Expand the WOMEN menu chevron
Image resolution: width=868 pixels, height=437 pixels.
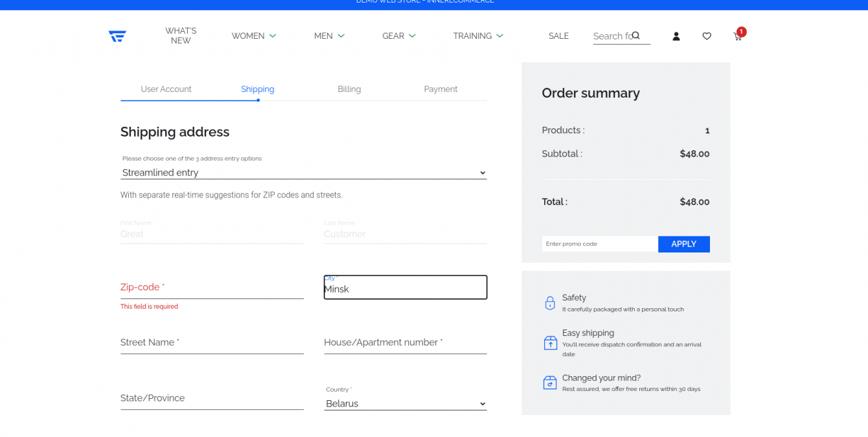(x=273, y=36)
